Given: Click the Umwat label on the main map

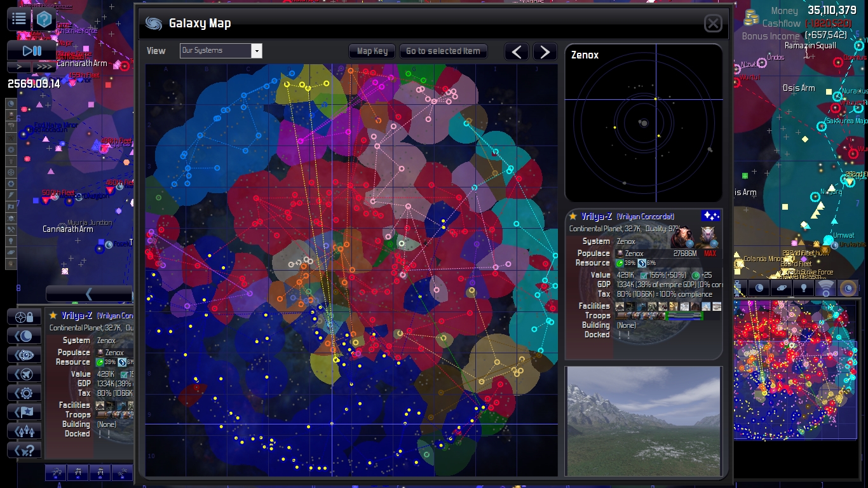Looking at the screenshot, I should 843,236.
